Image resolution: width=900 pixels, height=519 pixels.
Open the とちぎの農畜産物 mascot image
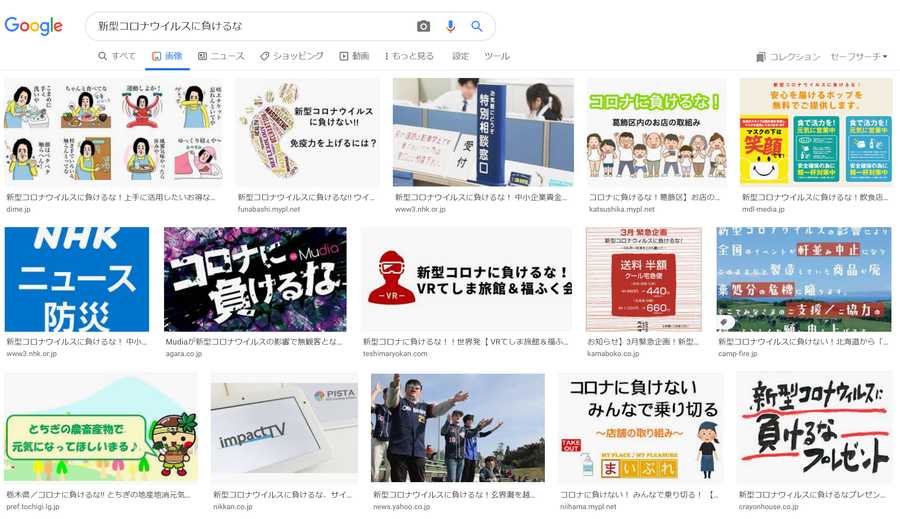pos(101,427)
